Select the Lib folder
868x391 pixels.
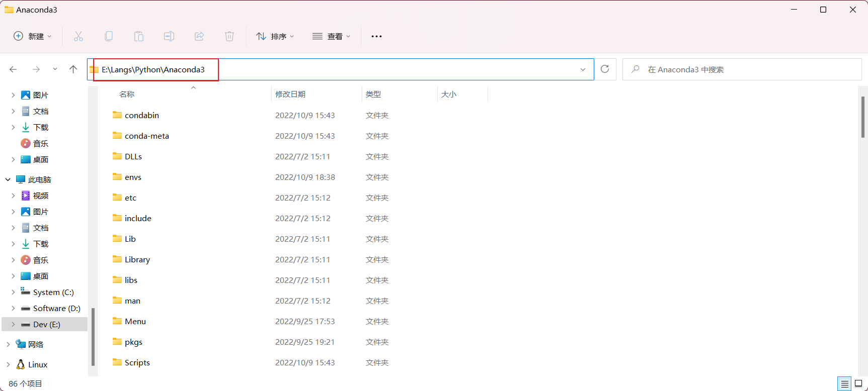(x=130, y=239)
